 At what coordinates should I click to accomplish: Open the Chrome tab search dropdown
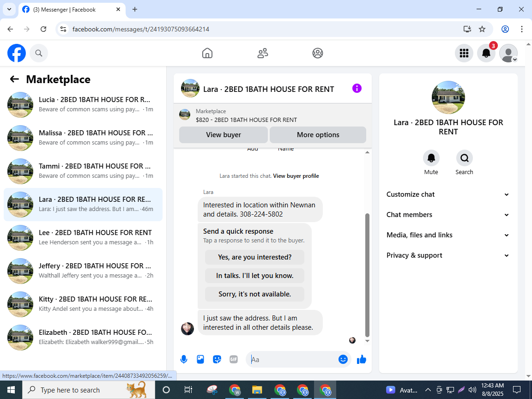tap(9, 10)
